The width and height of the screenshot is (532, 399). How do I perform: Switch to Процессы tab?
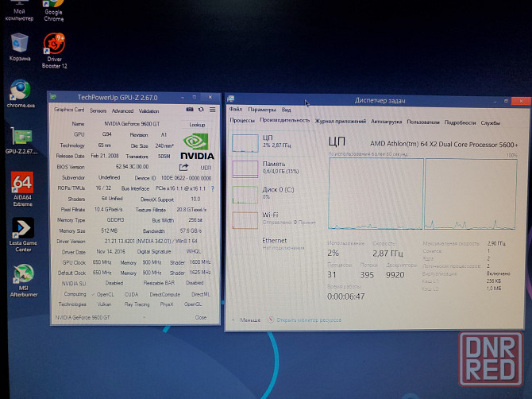point(242,120)
